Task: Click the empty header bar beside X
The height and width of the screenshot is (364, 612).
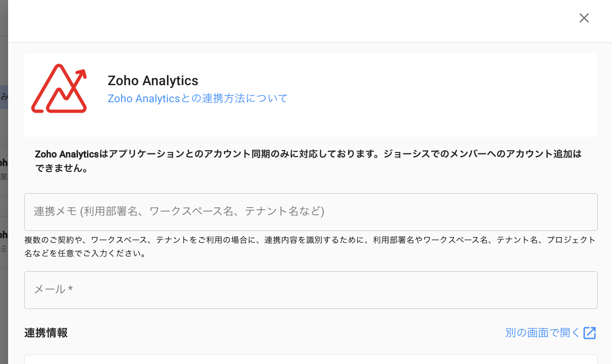Action: point(292,21)
